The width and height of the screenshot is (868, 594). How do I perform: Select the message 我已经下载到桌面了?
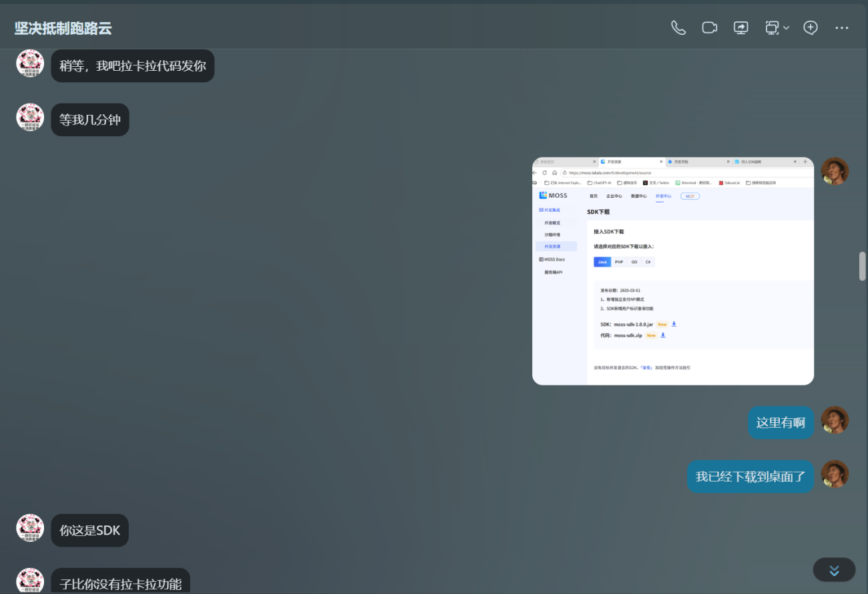click(750, 476)
